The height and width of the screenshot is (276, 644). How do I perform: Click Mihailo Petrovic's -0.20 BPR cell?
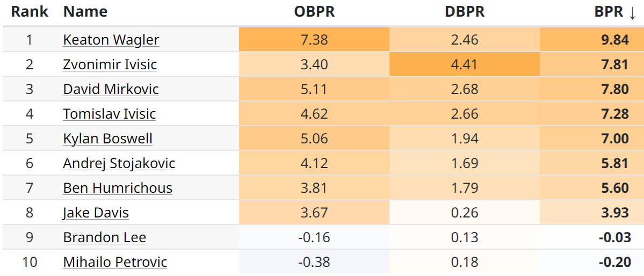pos(614,262)
